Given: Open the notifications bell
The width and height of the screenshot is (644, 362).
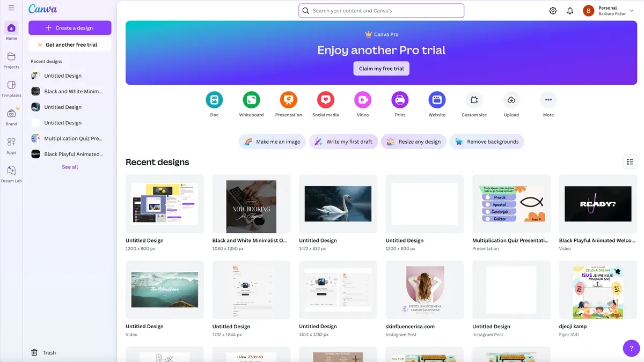Looking at the screenshot, I should (570, 10).
